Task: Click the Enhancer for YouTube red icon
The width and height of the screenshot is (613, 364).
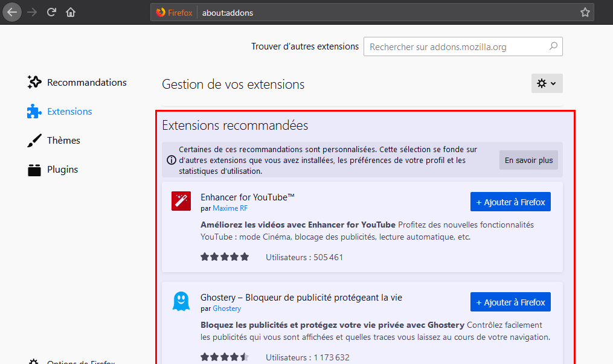Action: (181, 201)
